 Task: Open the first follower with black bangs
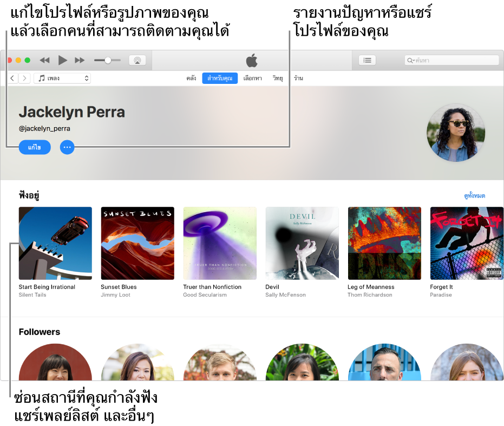(x=55, y=362)
